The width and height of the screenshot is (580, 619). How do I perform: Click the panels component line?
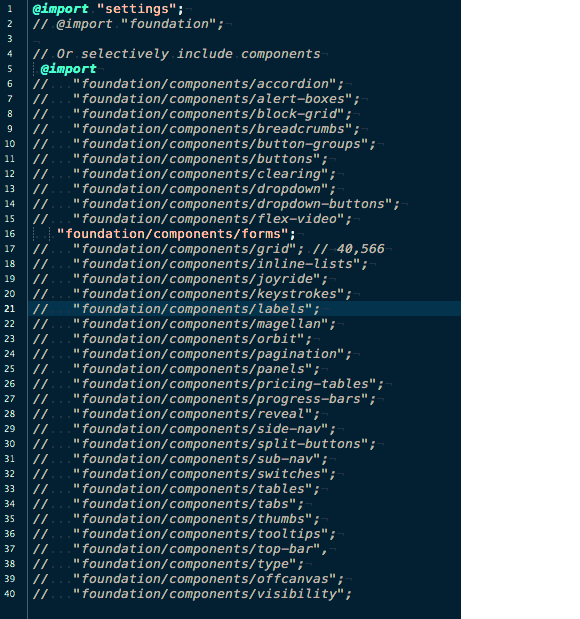(176, 369)
